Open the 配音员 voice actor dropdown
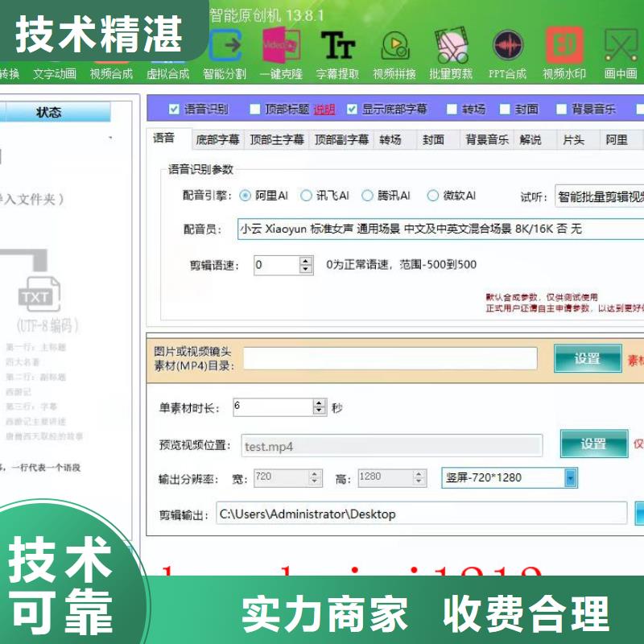Image resolution: width=644 pixels, height=644 pixels. click(439, 229)
